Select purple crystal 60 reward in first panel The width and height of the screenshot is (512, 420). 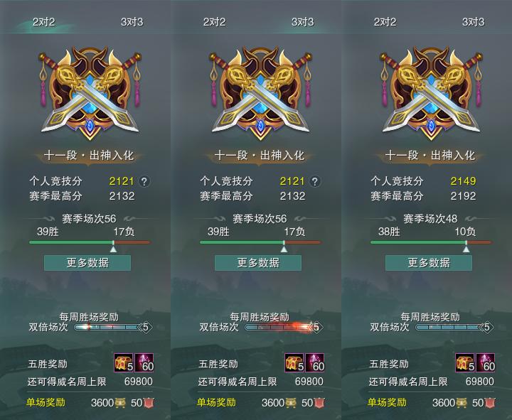point(144,362)
